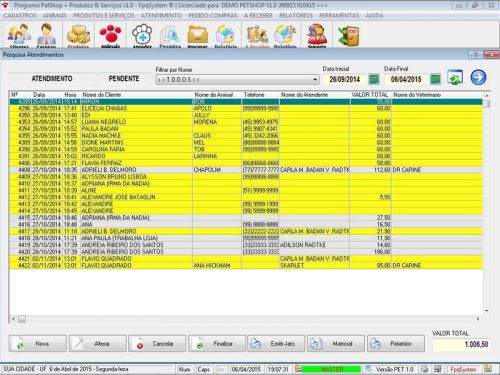
Task: Select the row for CAROLINA FARIA
Action: [x=246, y=149]
